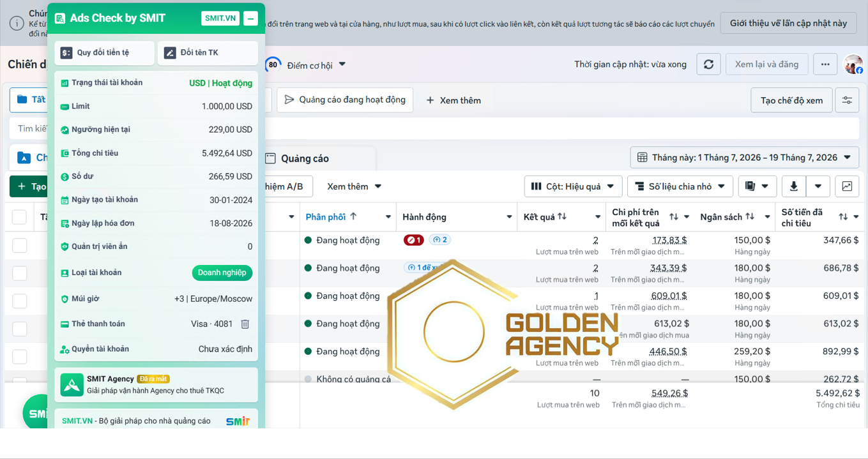Click the Đổi tên TK button
The height and width of the screenshot is (459, 868).
pos(208,53)
